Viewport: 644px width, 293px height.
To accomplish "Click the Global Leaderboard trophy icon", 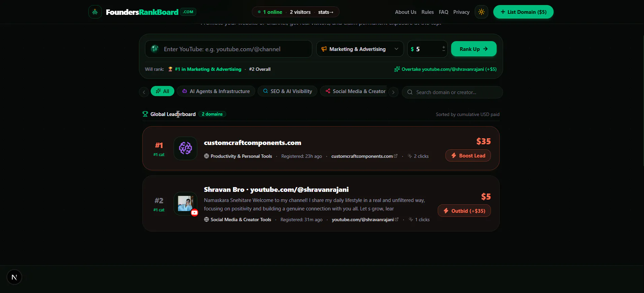I will (x=145, y=114).
